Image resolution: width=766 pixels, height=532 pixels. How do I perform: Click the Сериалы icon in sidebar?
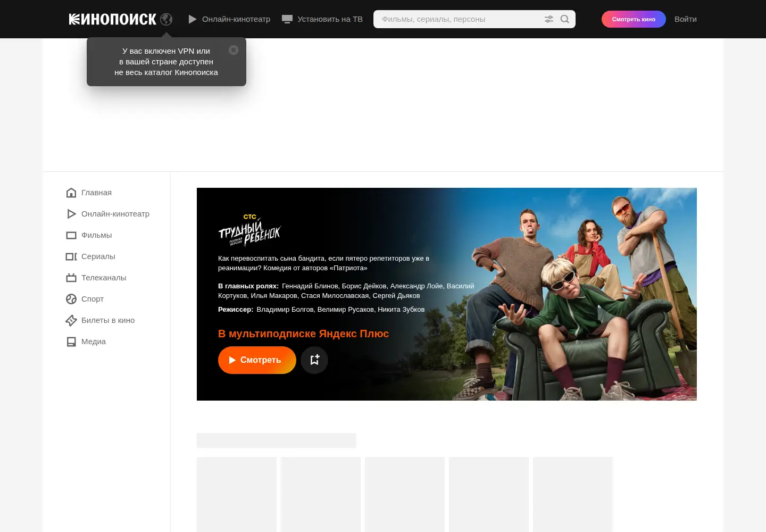coord(71,256)
